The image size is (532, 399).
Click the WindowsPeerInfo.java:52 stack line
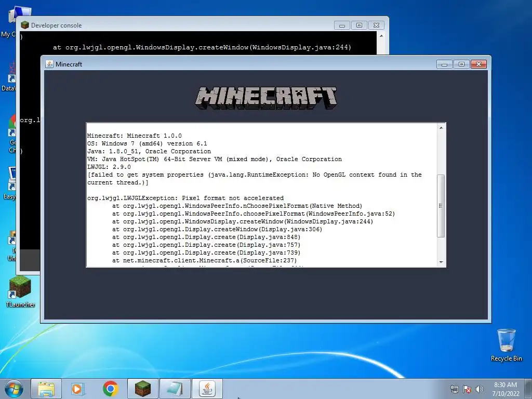point(254,214)
